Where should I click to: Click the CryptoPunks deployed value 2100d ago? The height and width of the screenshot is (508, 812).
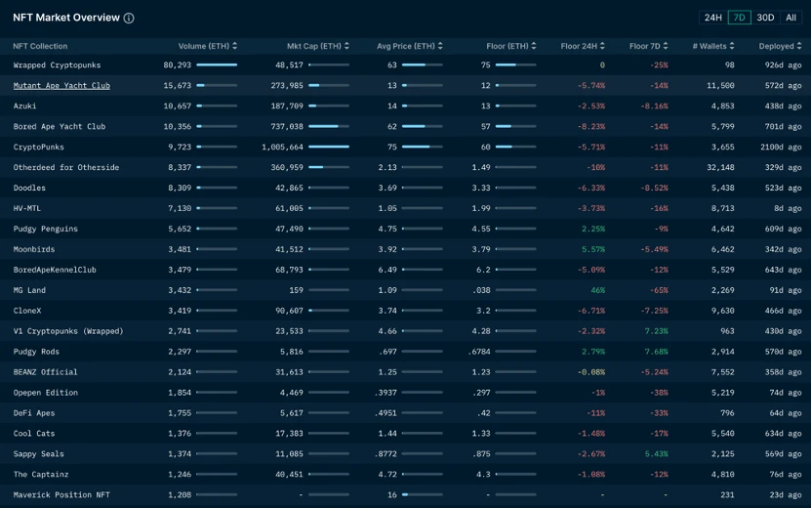click(x=781, y=147)
